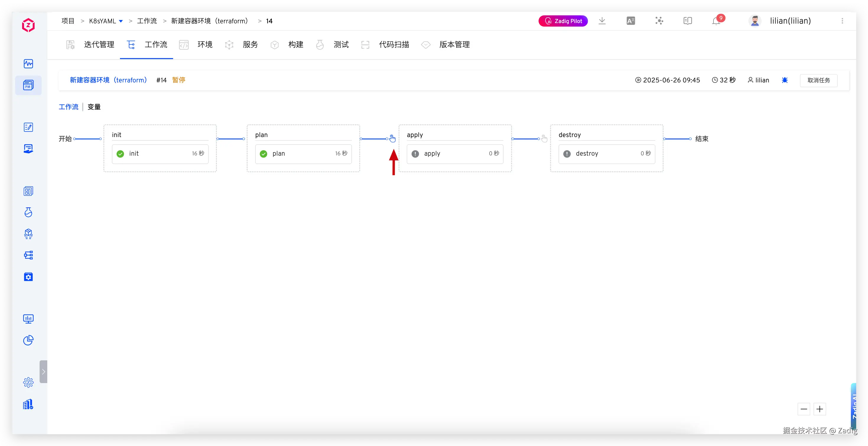Open the plan job task card
The image size is (868, 446).
point(303,154)
